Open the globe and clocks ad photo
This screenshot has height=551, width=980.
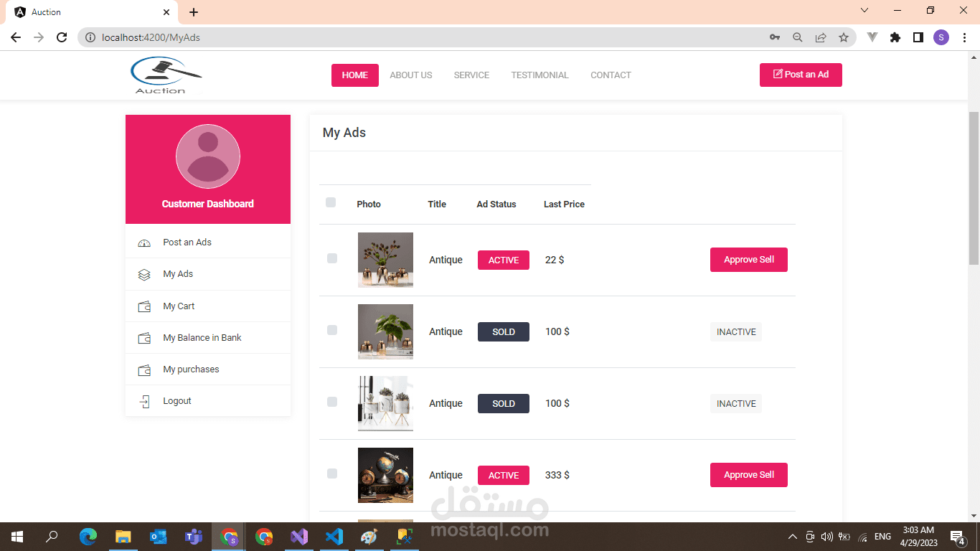tap(385, 475)
